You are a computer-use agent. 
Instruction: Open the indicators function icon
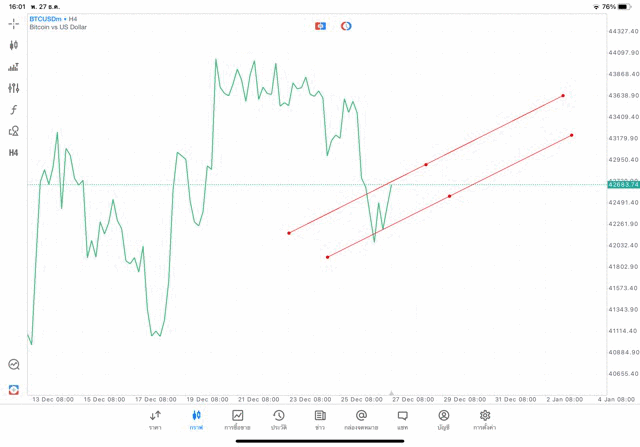[14, 110]
